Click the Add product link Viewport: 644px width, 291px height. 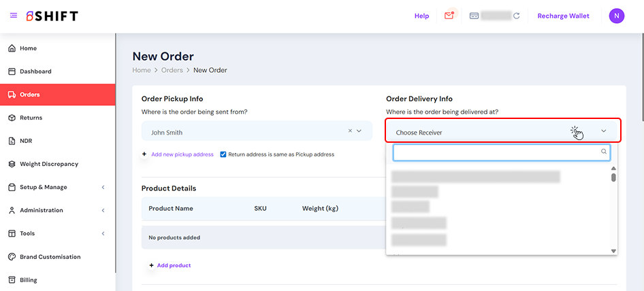click(x=174, y=265)
